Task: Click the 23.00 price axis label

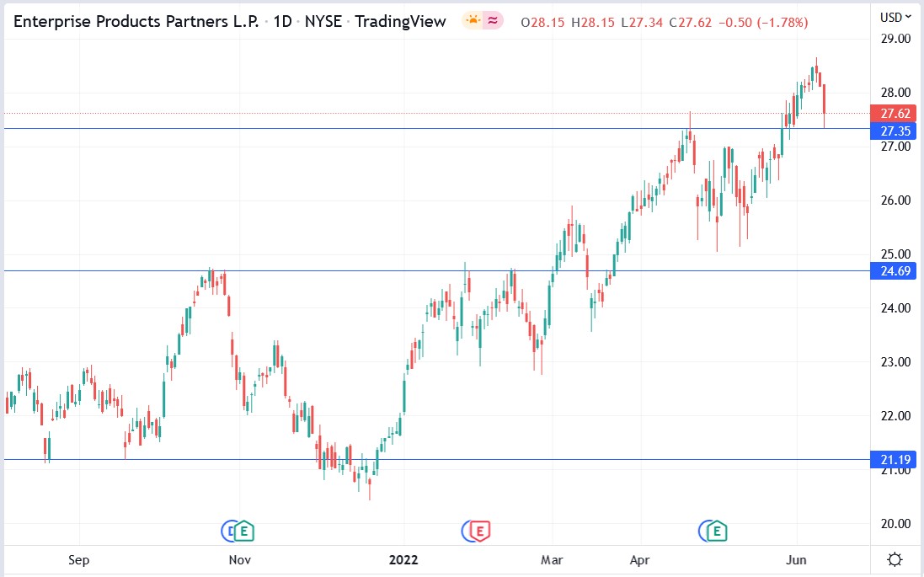Action: 895,362
